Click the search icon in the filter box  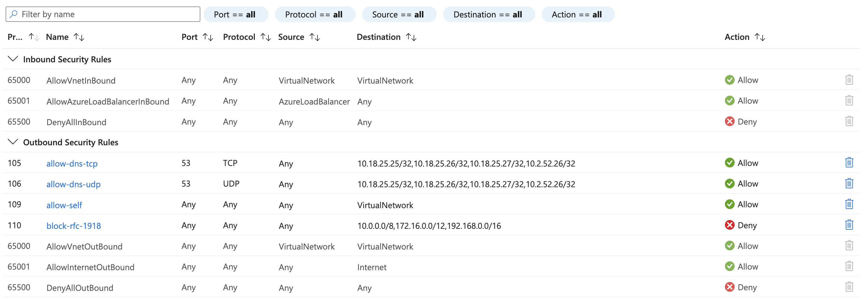pos(14,14)
